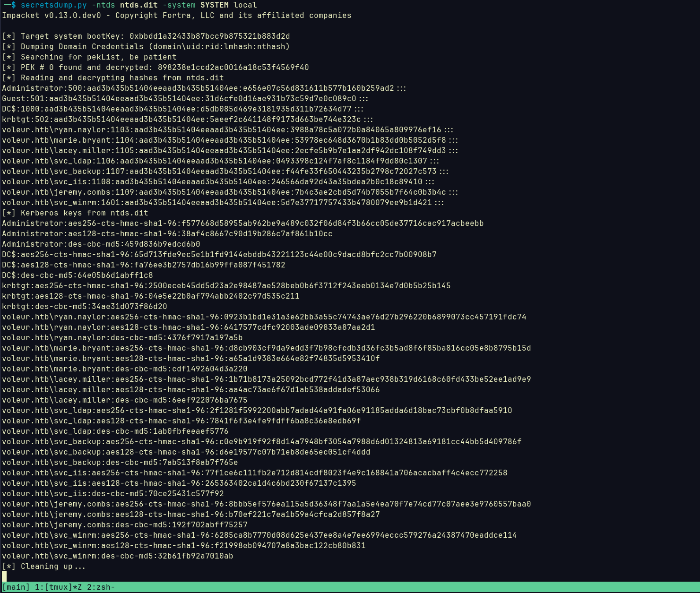
Task: Click the 'Kerberos keys from ntds.dit' line
Action: 75,213
